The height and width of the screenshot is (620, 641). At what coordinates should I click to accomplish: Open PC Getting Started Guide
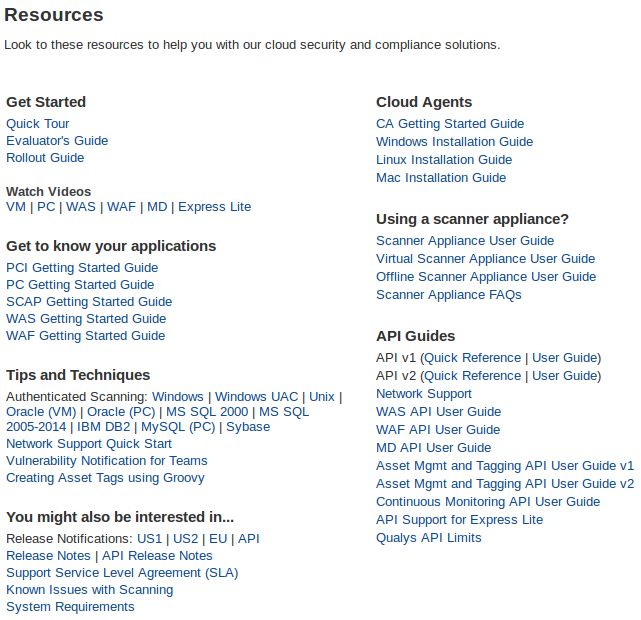pos(80,285)
